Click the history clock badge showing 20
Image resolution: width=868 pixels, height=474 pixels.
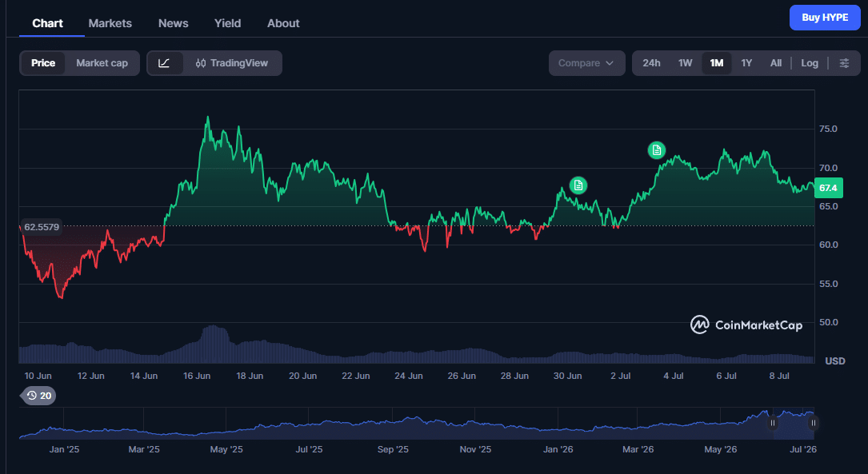click(x=38, y=396)
